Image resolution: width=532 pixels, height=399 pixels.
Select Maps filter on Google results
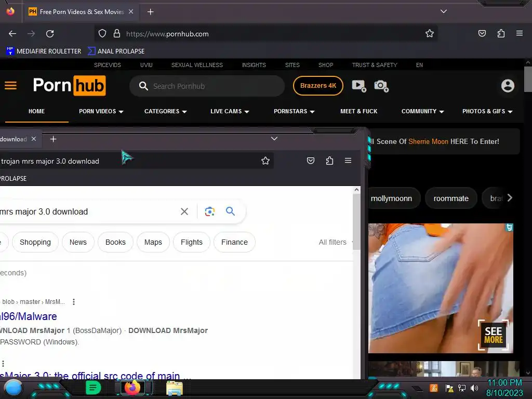153,242
